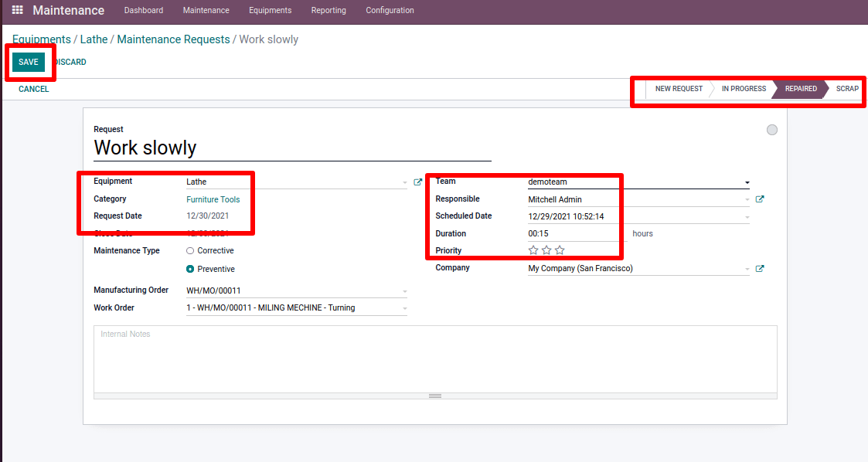
Task: Click the Furniture Tools category link
Action: tap(213, 199)
